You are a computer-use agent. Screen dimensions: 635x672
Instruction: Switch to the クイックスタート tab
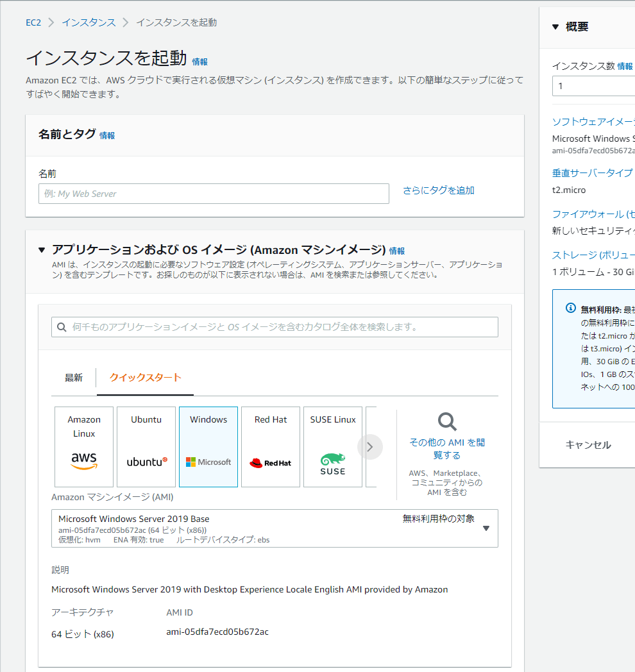(x=146, y=378)
